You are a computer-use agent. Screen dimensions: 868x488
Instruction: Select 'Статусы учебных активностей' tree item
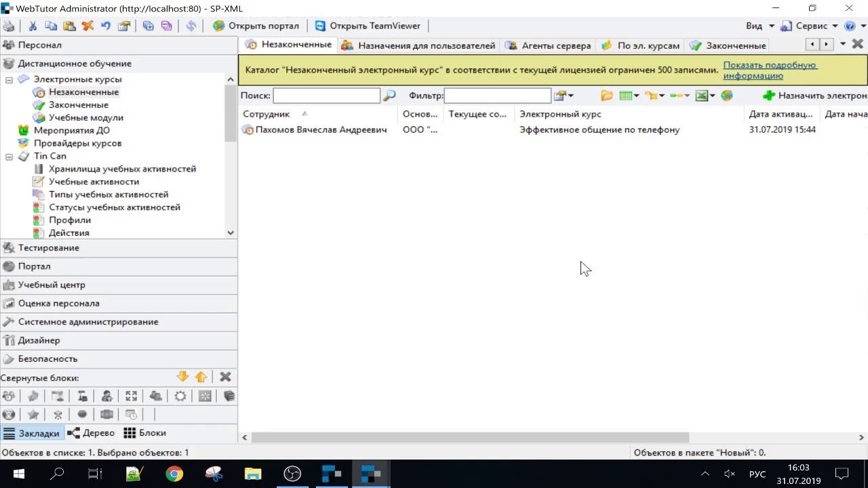click(115, 207)
